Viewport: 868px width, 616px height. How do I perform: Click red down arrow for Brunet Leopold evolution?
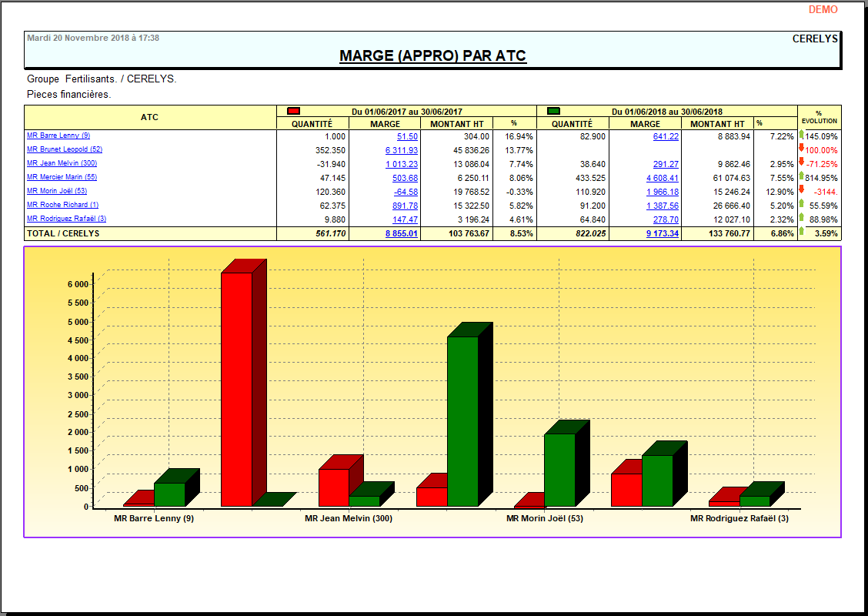tap(801, 148)
